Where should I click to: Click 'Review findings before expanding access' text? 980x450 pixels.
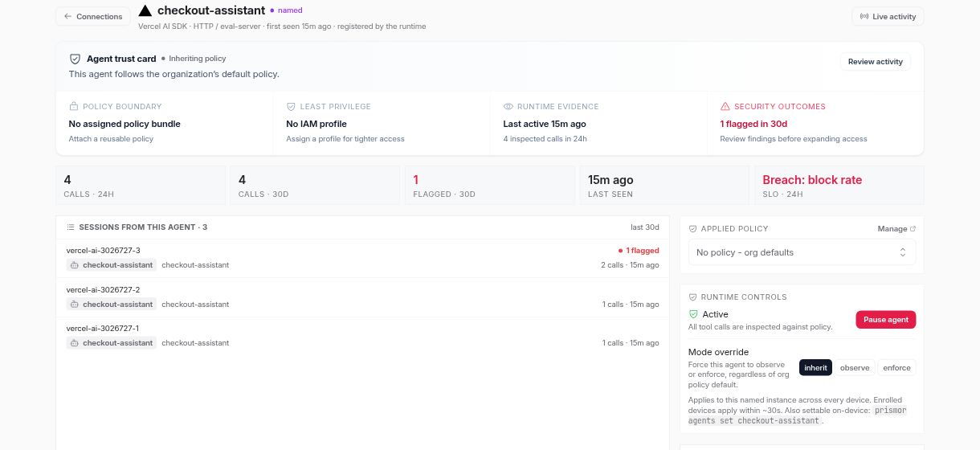[x=794, y=139]
